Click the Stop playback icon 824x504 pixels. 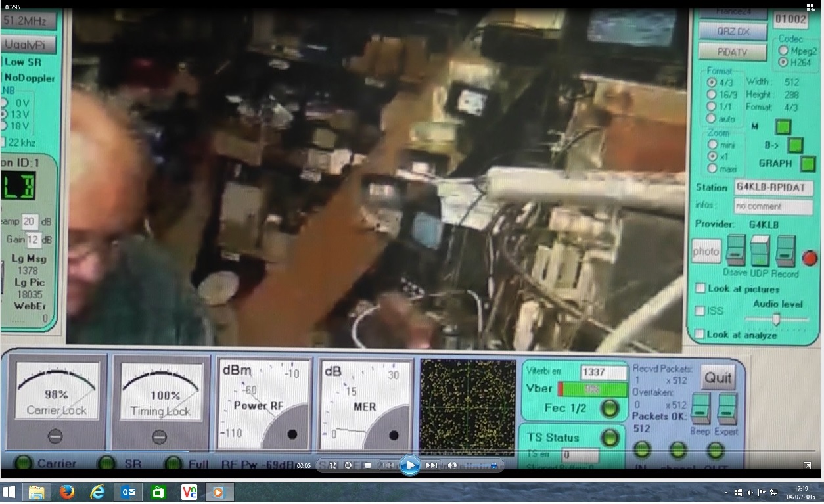[368, 465]
